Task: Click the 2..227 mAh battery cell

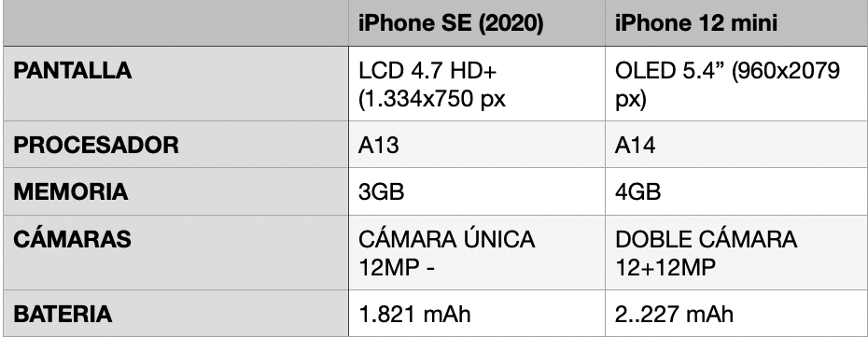Action: [x=736, y=314]
